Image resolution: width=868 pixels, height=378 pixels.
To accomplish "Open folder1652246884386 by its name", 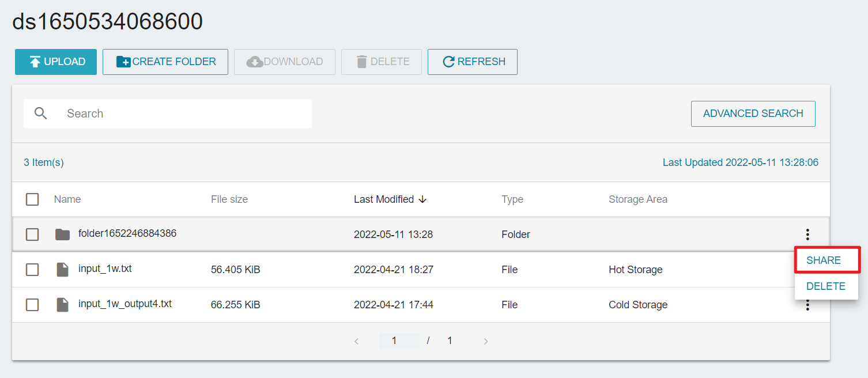I will click(127, 233).
